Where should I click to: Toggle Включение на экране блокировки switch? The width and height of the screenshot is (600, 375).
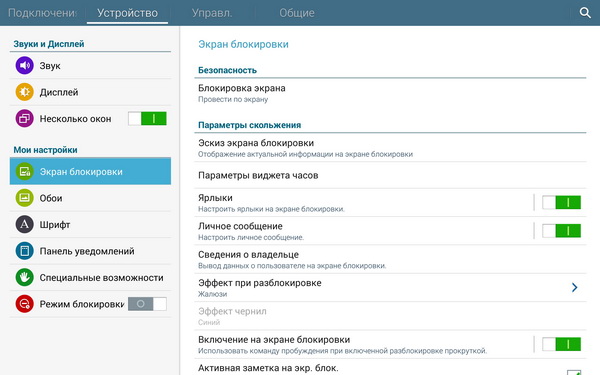coord(561,344)
